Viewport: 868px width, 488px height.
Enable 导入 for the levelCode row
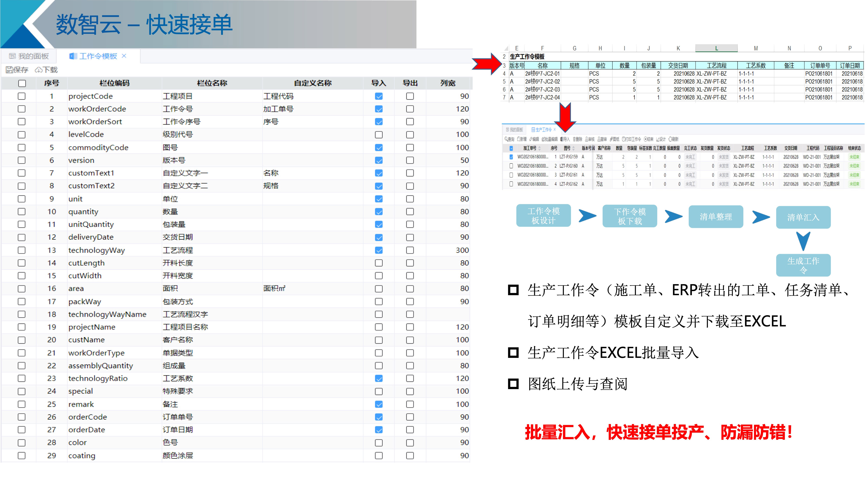[379, 135]
